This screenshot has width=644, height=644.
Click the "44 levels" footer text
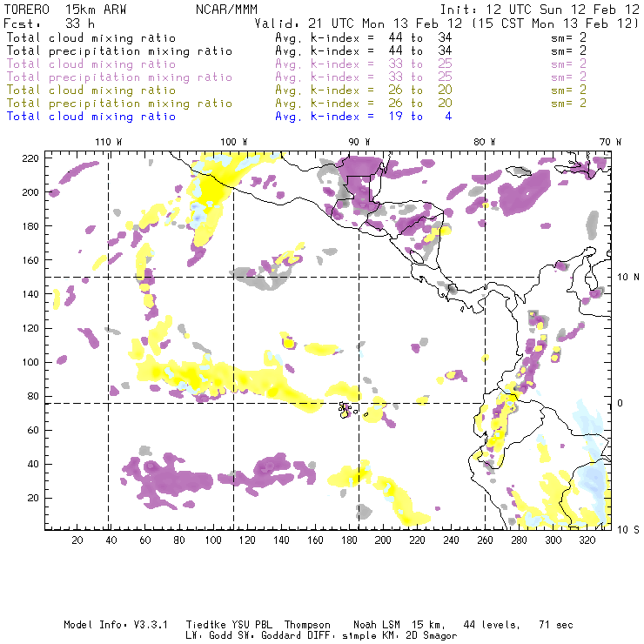(491, 625)
